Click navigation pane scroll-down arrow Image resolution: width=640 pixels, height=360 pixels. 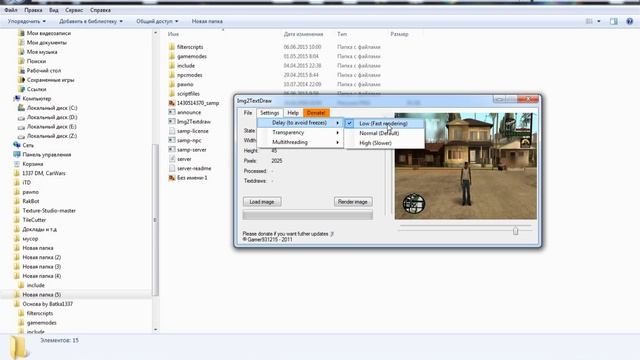155,329
